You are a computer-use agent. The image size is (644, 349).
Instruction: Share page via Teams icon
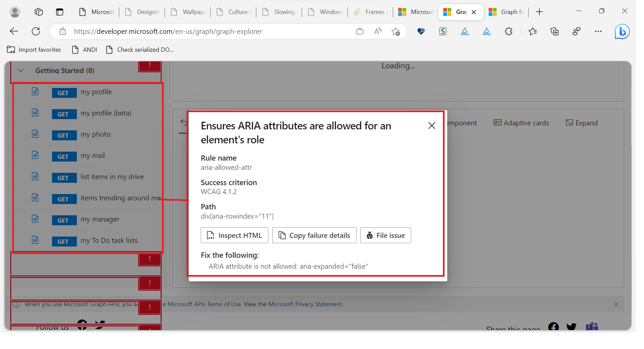pyautogui.click(x=592, y=326)
